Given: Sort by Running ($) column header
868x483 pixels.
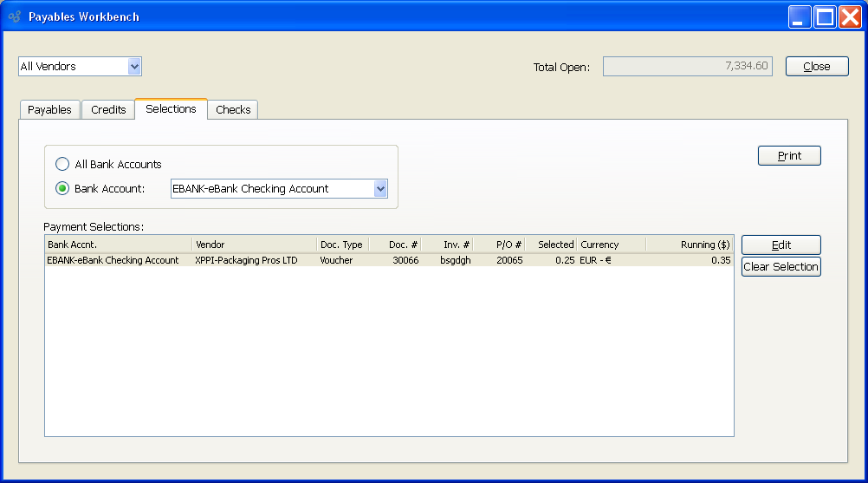Looking at the screenshot, I should (690, 245).
